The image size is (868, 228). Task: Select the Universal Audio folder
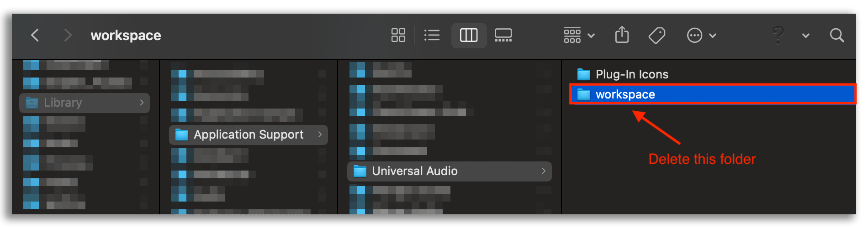pos(450,171)
